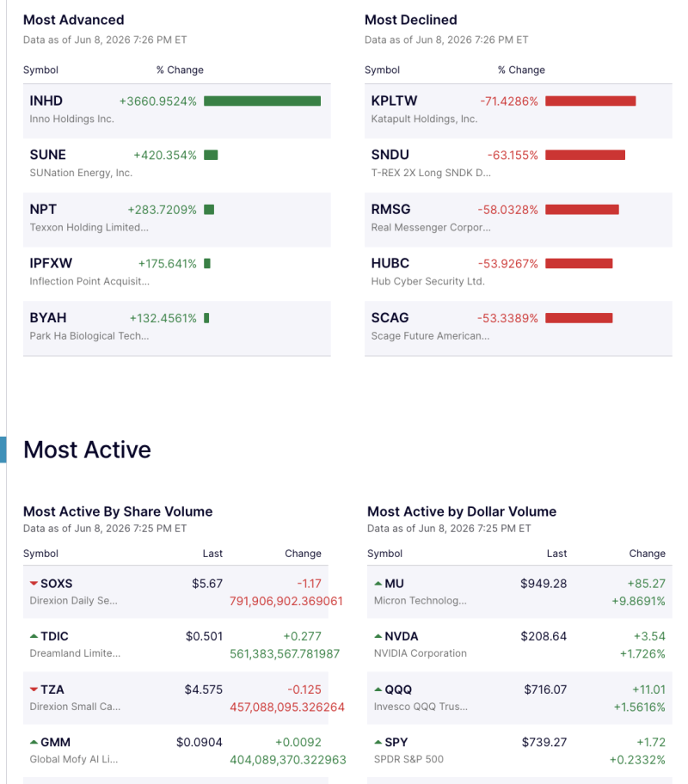Image resolution: width=688 pixels, height=784 pixels.
Task: Click the green up arrow beside NVDA
Action: [x=378, y=636]
